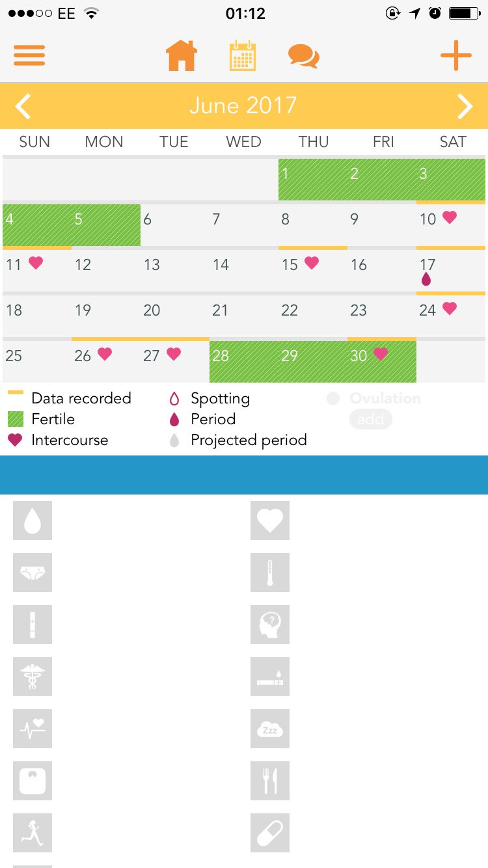Screen dimensions: 488x868
Task: Tap the intercourse heart tile
Action: [270, 521]
